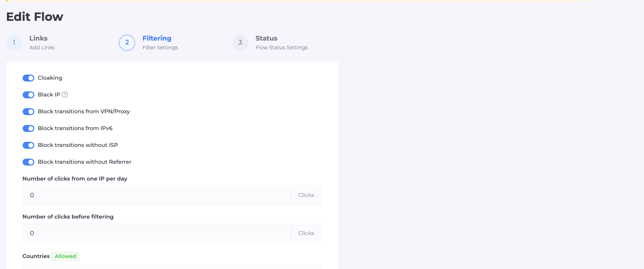
Task: Click the step 1 circle for Links
Action: click(x=14, y=43)
